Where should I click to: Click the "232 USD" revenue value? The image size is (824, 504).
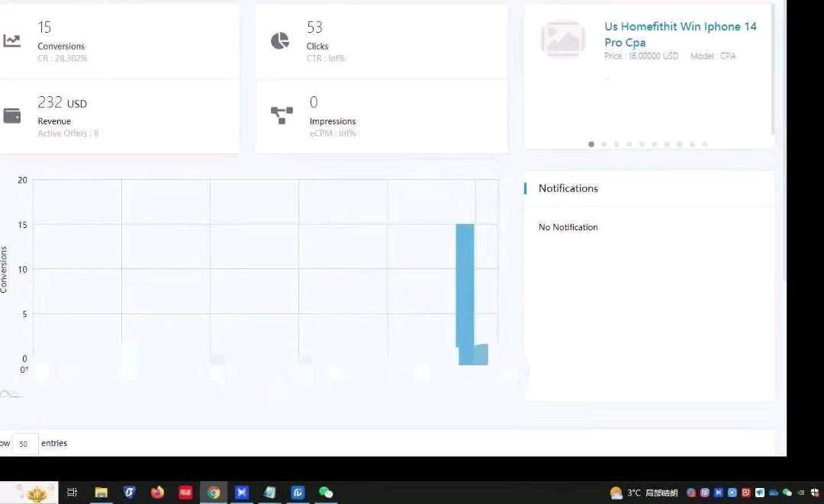click(62, 102)
